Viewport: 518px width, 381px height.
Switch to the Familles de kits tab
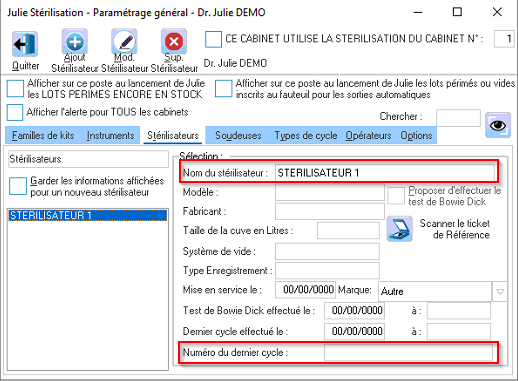coord(43,136)
